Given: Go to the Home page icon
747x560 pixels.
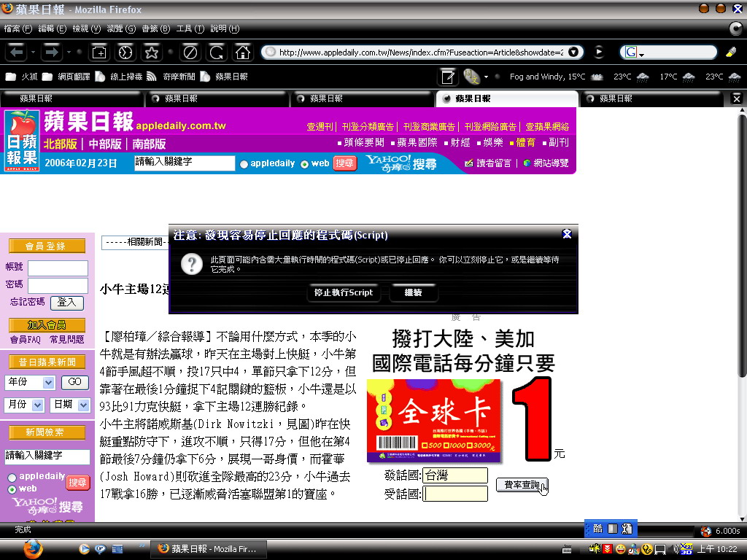Looking at the screenshot, I should [x=241, y=52].
